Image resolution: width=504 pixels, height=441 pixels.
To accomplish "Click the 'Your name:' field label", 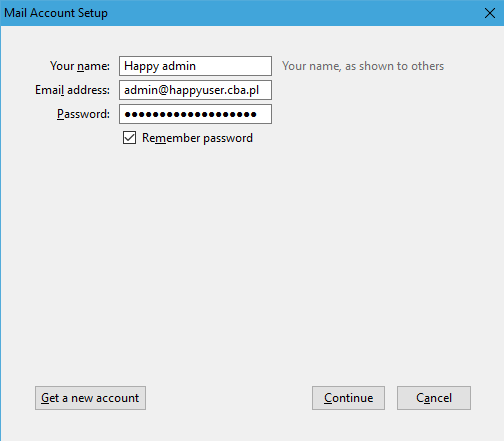I will [80, 66].
